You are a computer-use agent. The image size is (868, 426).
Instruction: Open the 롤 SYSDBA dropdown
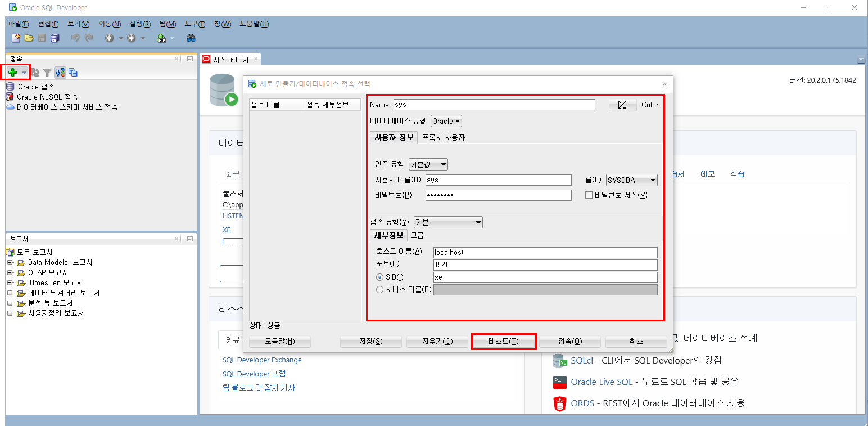632,180
